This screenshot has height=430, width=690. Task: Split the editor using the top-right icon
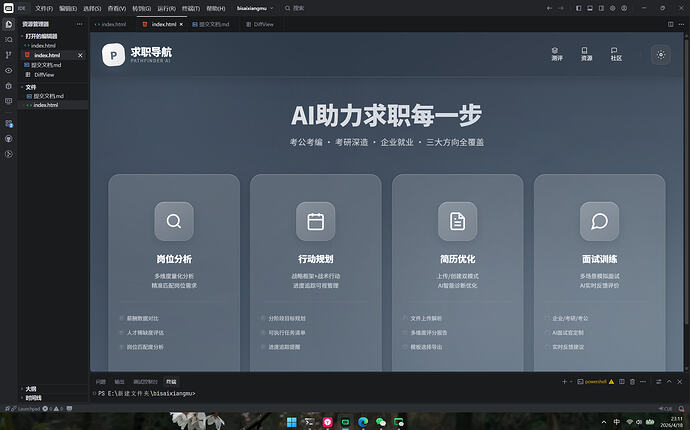point(671,23)
